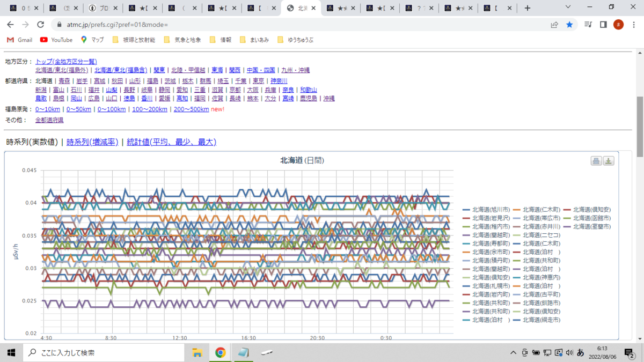644x362 pixels.
Task: Toggle 北海道(網走市) legend entry
Action: 537,320
